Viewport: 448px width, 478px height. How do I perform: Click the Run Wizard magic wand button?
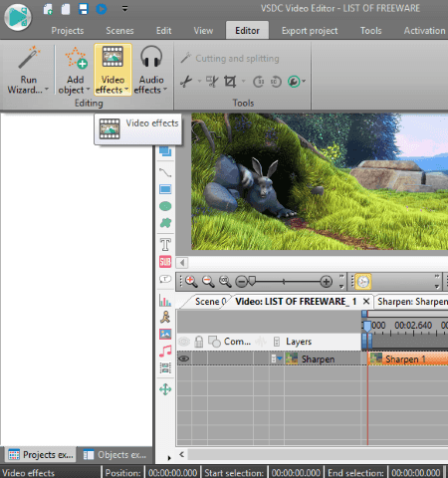coord(28,70)
